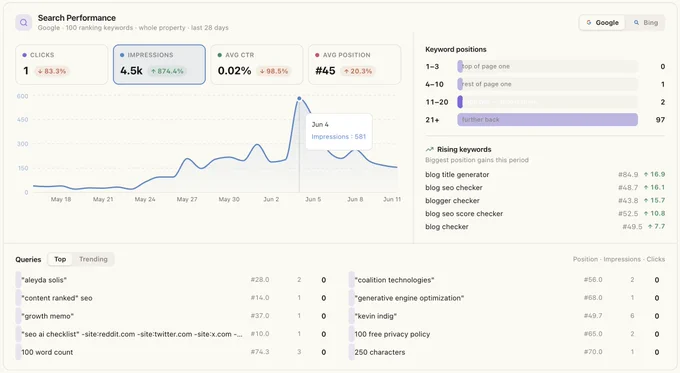This screenshot has height=373, width=680.
Task: Select the query "coalition technologies"
Action: click(x=506, y=280)
